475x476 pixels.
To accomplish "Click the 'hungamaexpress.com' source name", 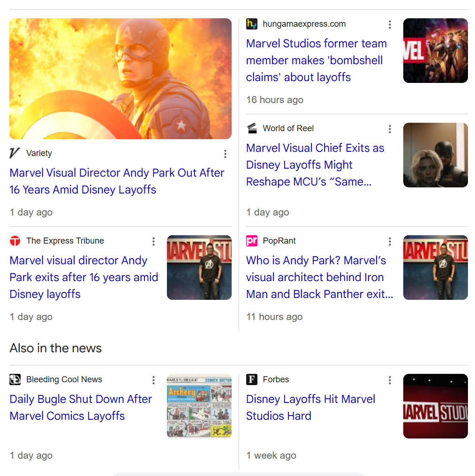I will (x=304, y=24).
